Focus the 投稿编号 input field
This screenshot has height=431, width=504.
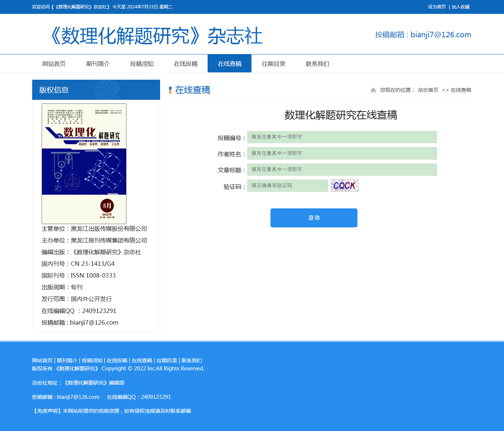(342, 137)
